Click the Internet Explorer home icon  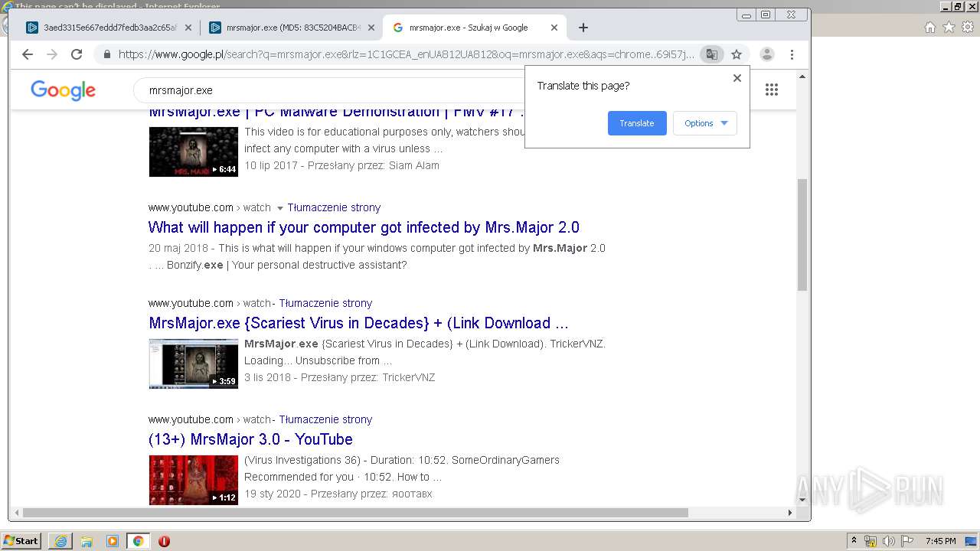(x=930, y=28)
